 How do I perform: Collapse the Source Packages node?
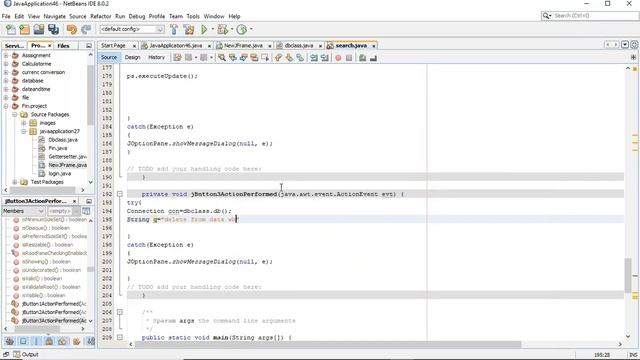[x=15, y=114]
